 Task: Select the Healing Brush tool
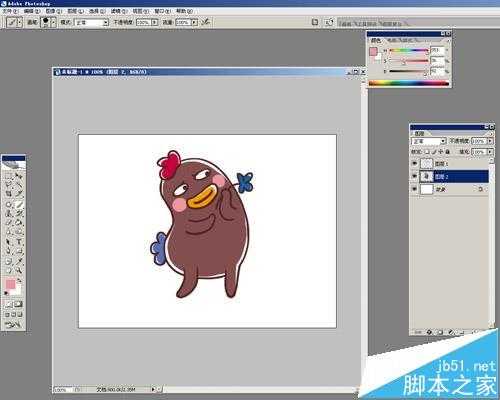8,204
